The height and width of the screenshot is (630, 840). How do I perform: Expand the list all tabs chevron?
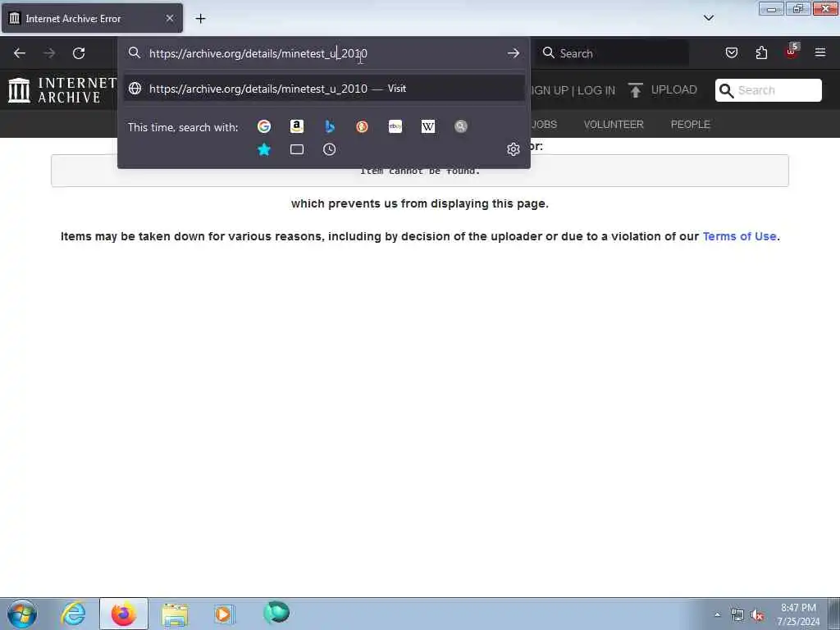pos(709,18)
